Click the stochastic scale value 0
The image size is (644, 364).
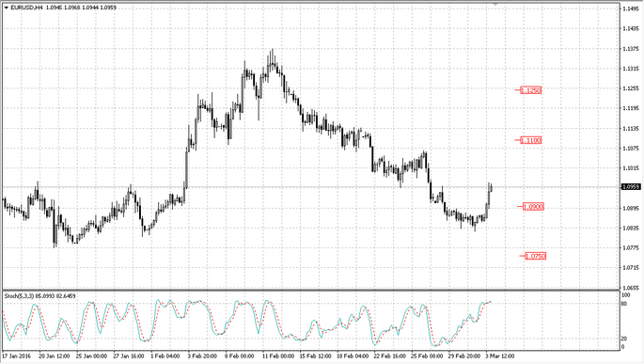pyautogui.click(x=623, y=347)
